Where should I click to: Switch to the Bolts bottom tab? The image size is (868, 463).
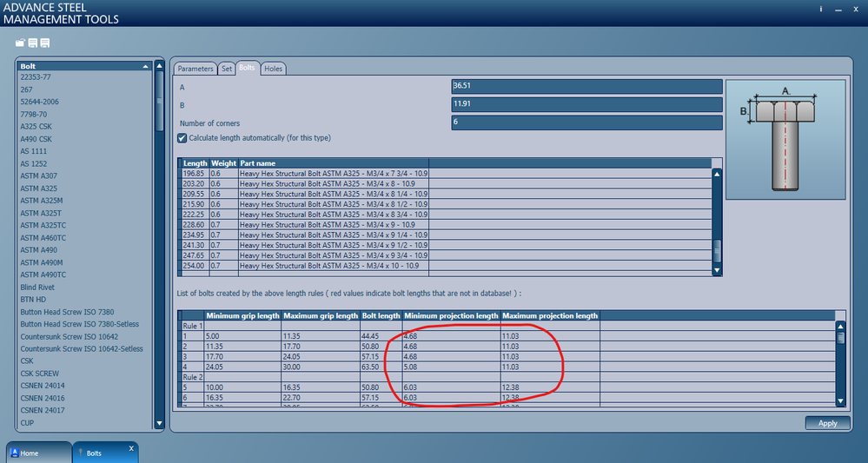click(x=104, y=453)
